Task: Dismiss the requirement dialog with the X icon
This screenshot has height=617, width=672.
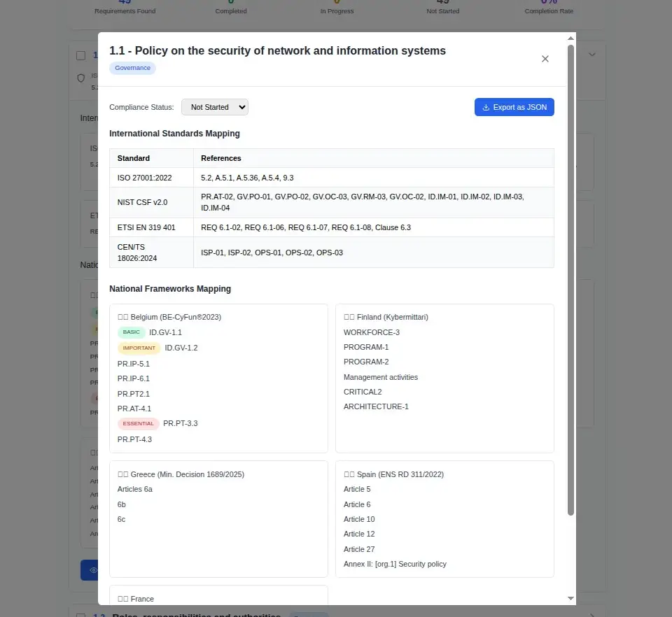Action: click(x=545, y=59)
